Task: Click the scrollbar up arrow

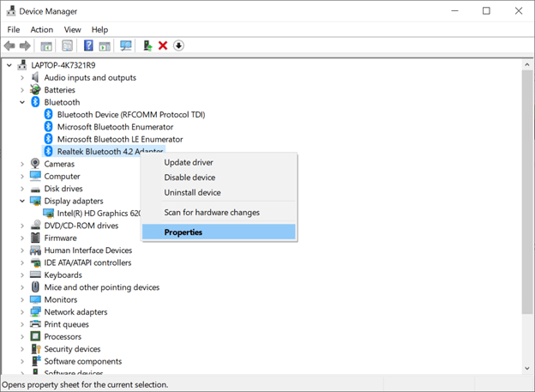Action: click(x=527, y=64)
